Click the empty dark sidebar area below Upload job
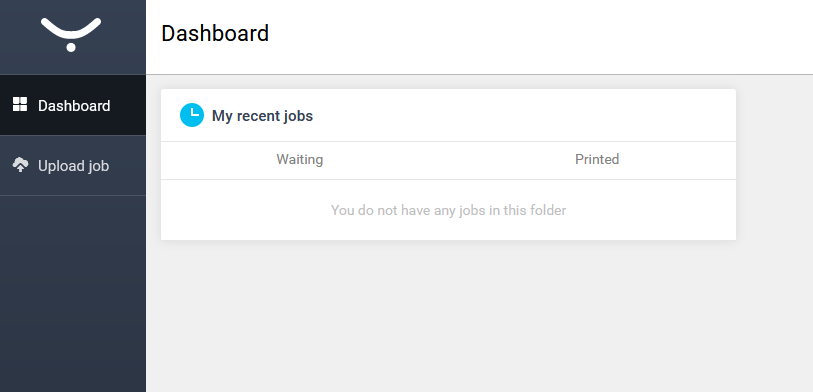 coord(73,293)
